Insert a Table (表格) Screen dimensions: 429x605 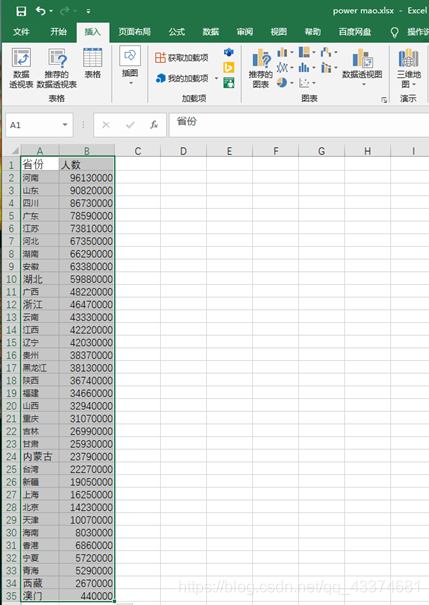(x=93, y=63)
